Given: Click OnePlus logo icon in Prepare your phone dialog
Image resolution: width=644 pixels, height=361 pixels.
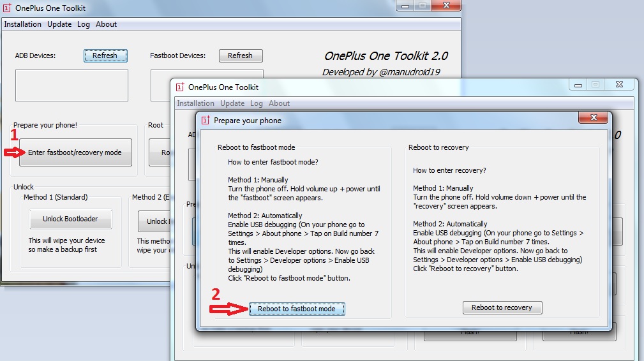Looking at the screenshot, I should click(206, 120).
